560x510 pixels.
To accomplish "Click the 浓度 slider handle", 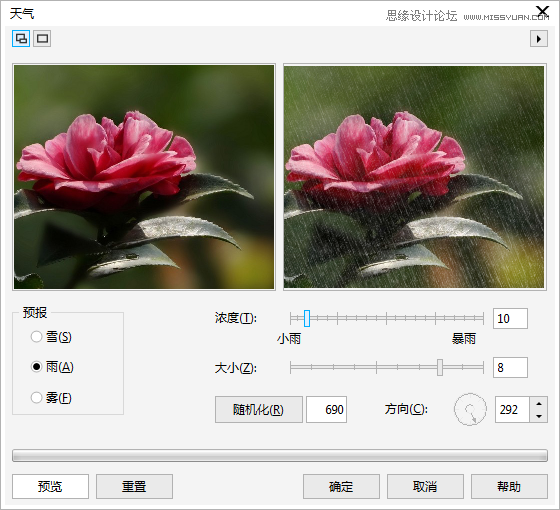I will coord(307,318).
